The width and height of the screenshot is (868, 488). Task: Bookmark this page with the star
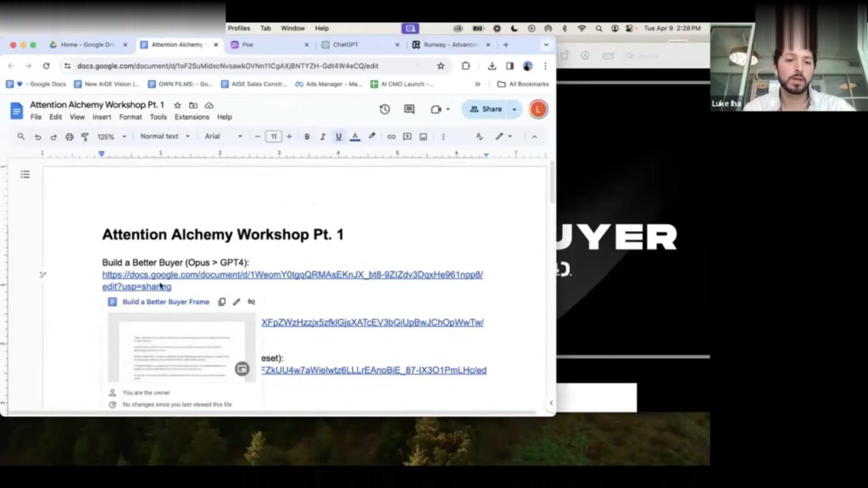(441, 66)
